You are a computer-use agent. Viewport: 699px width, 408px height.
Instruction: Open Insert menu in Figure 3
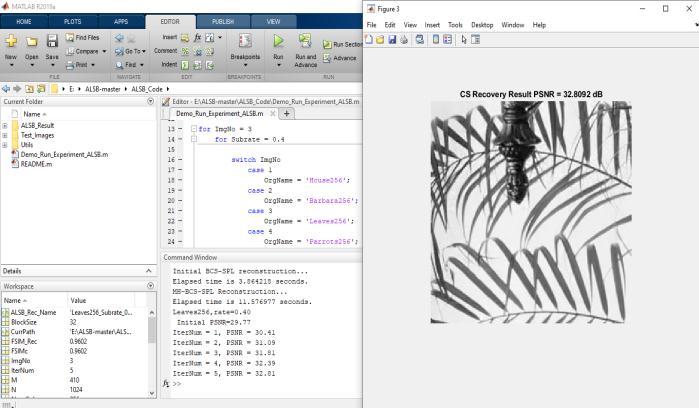click(x=432, y=25)
